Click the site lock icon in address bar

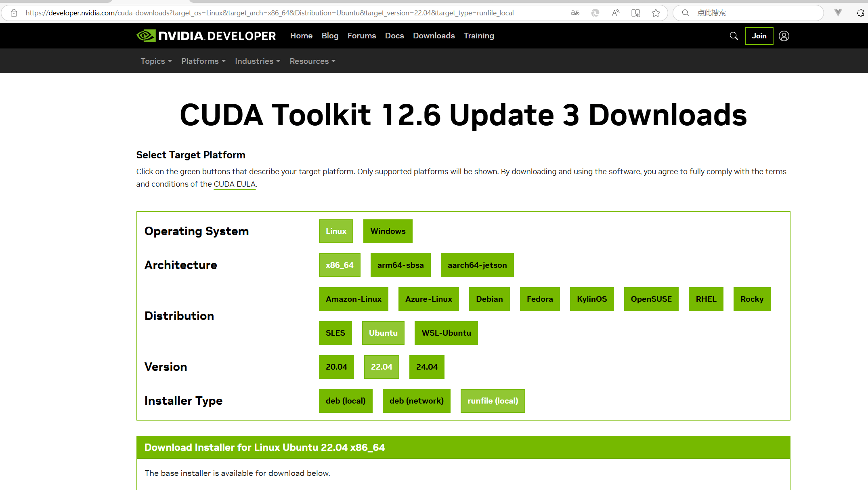[14, 13]
